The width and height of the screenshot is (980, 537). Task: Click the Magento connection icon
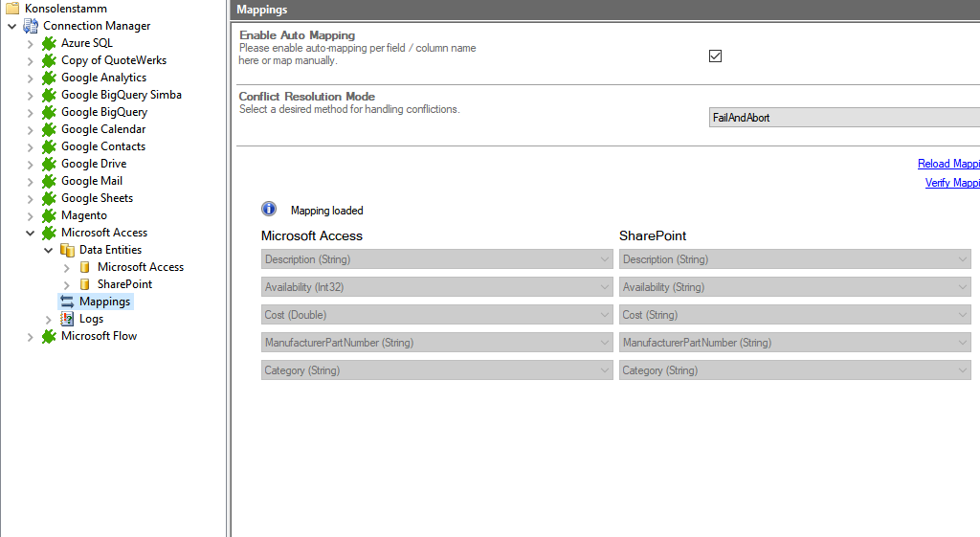tap(49, 215)
